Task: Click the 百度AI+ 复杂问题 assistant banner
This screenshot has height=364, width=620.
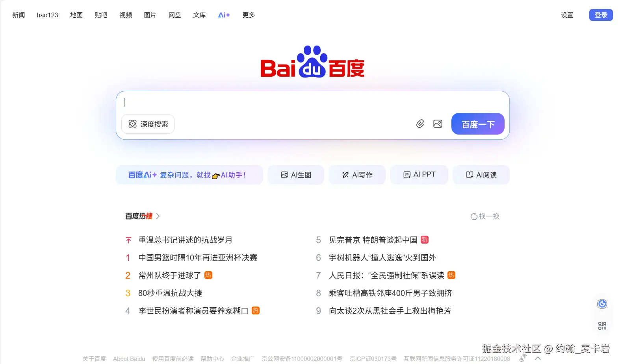Action: tap(189, 175)
